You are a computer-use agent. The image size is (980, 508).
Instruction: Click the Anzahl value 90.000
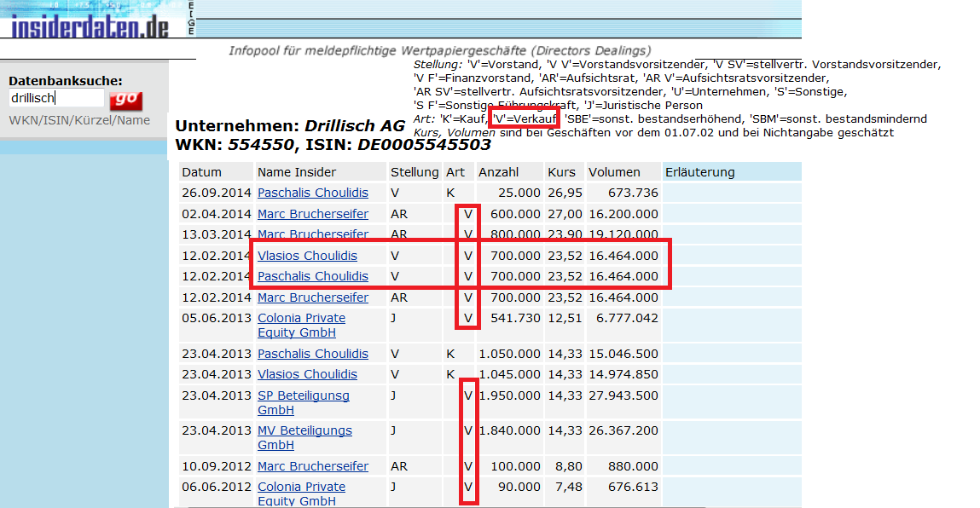coord(519,487)
